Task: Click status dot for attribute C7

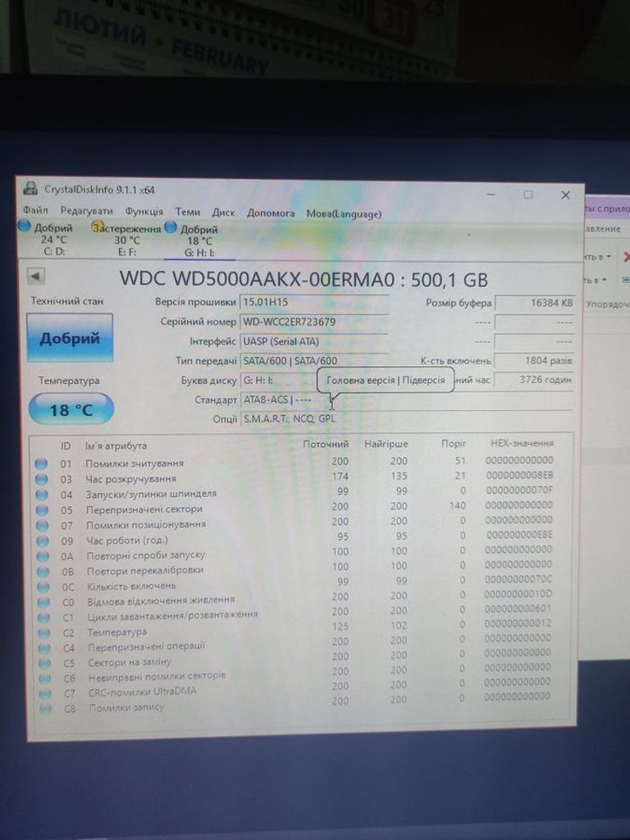Action: 46,694
